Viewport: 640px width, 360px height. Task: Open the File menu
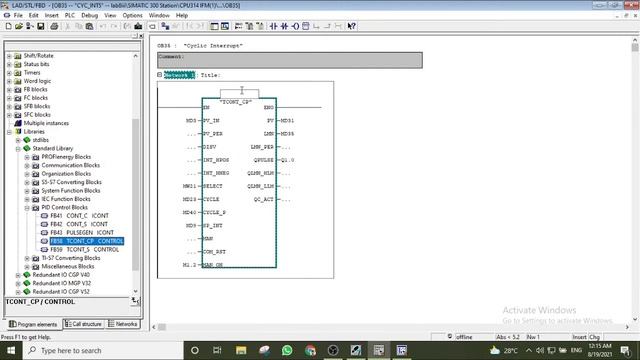(18, 15)
